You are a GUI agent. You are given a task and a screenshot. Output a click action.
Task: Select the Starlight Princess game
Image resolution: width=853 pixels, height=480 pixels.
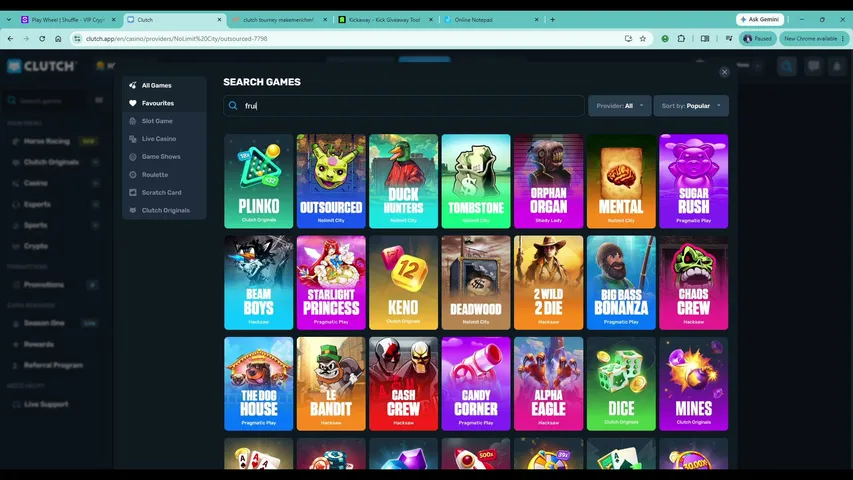coord(331,282)
